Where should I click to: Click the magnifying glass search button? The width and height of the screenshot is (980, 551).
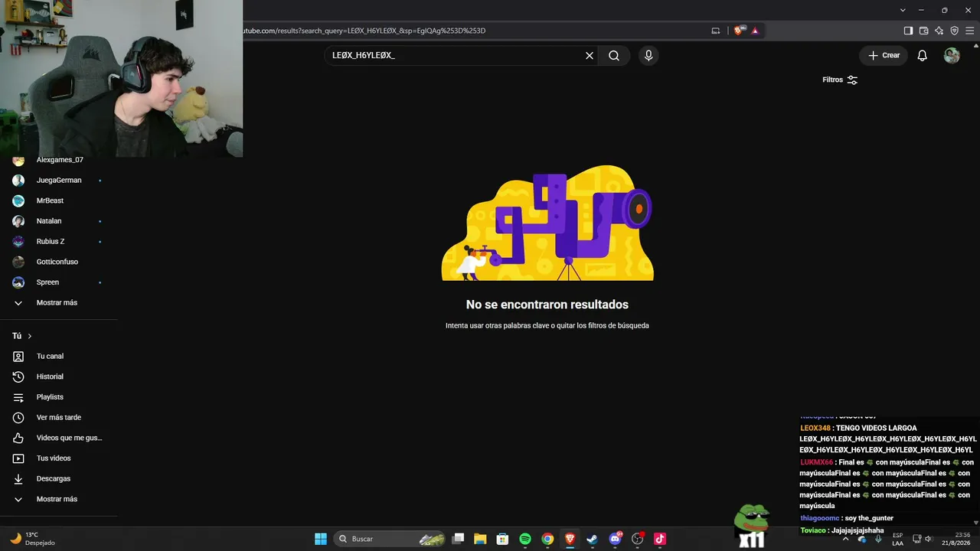coord(614,55)
